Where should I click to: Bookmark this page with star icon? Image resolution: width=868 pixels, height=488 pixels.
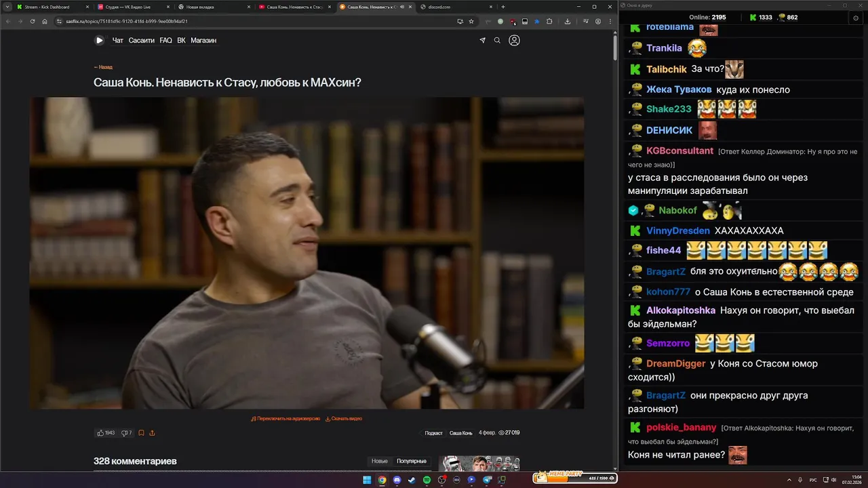pyautogui.click(x=471, y=21)
